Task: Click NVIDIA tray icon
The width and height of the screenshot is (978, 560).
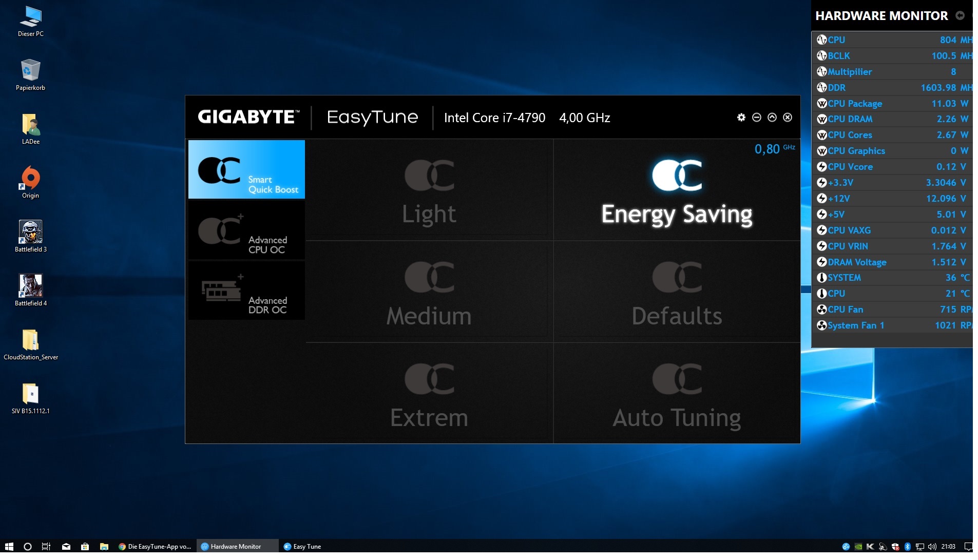Action: (x=858, y=547)
